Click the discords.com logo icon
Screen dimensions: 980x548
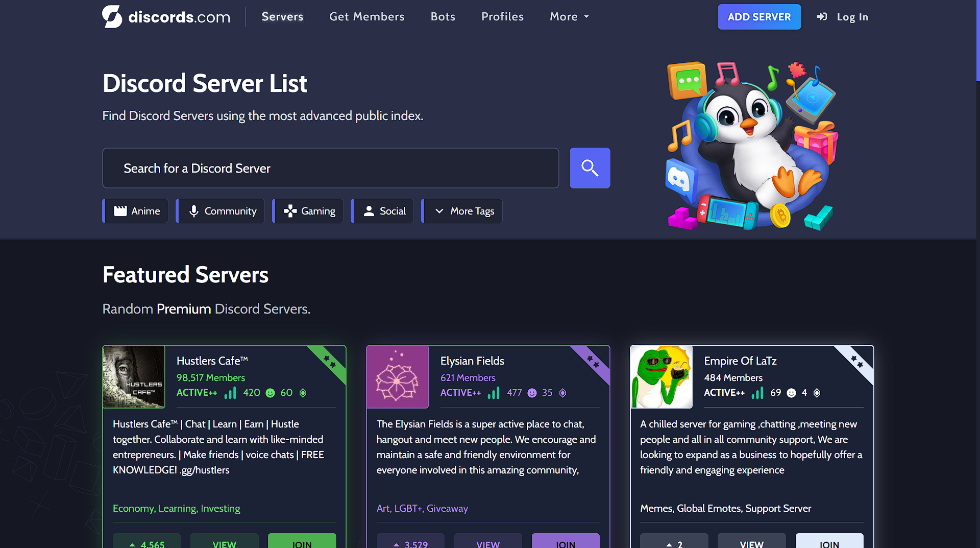[112, 16]
